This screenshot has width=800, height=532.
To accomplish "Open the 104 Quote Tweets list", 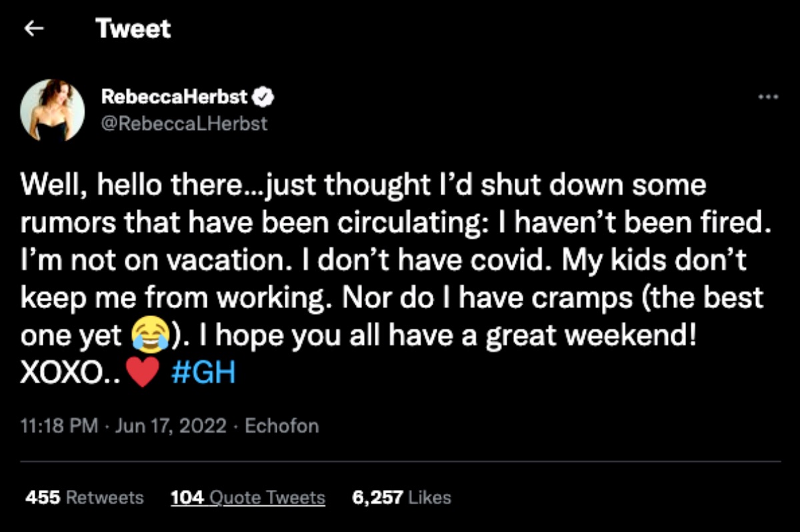I will coord(248,497).
